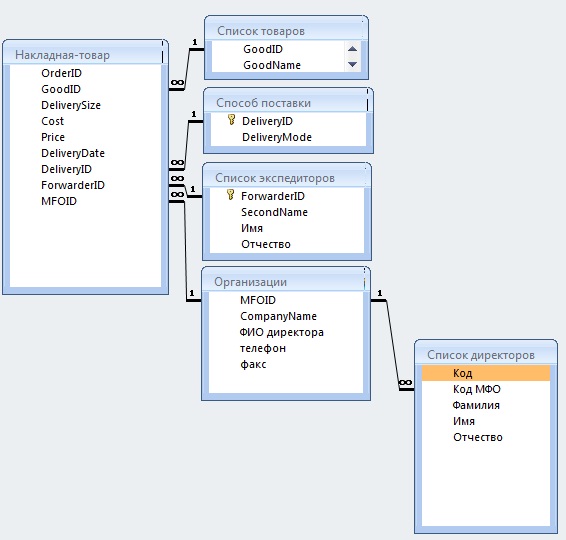
Task: Select the GoodName field
Action: (278, 65)
